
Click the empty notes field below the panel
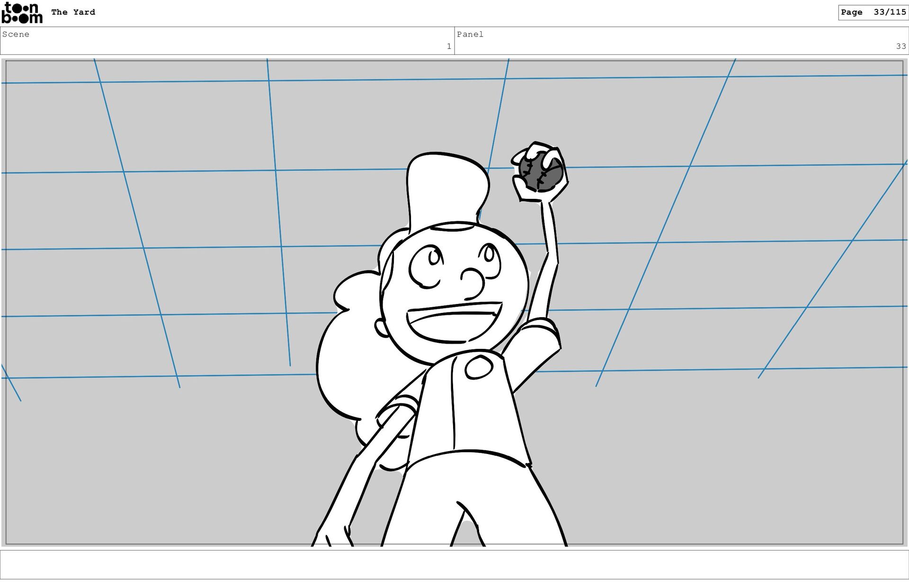click(454, 564)
